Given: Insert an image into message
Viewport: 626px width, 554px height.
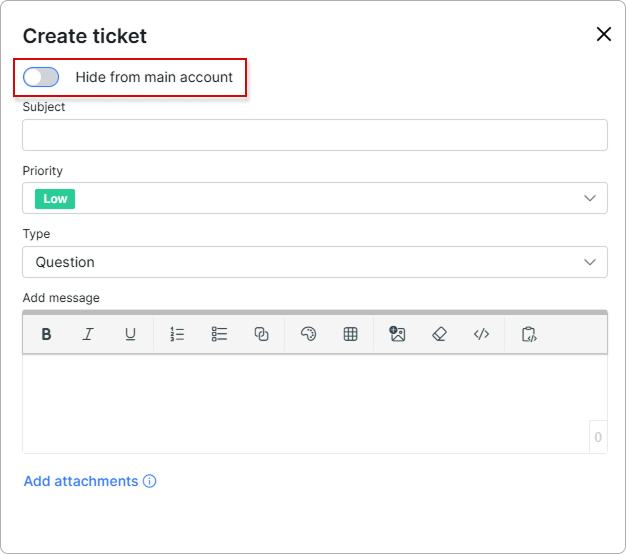Looking at the screenshot, I should [x=397, y=334].
